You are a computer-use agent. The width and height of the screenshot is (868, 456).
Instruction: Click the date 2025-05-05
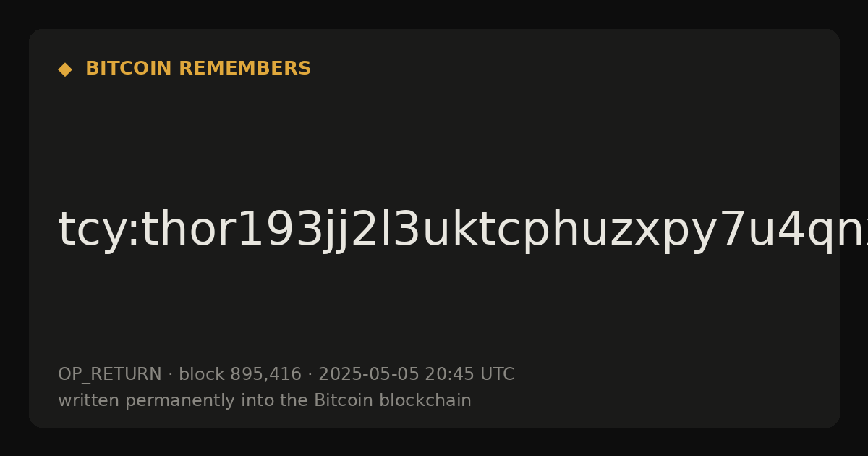click(368, 374)
